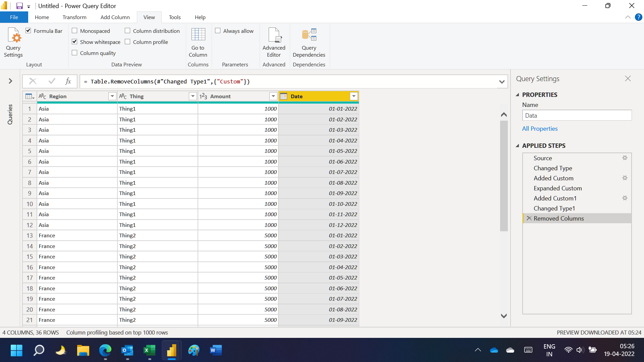Expand the Queries pane
The height and width of the screenshot is (362, 644).
[x=10, y=81]
